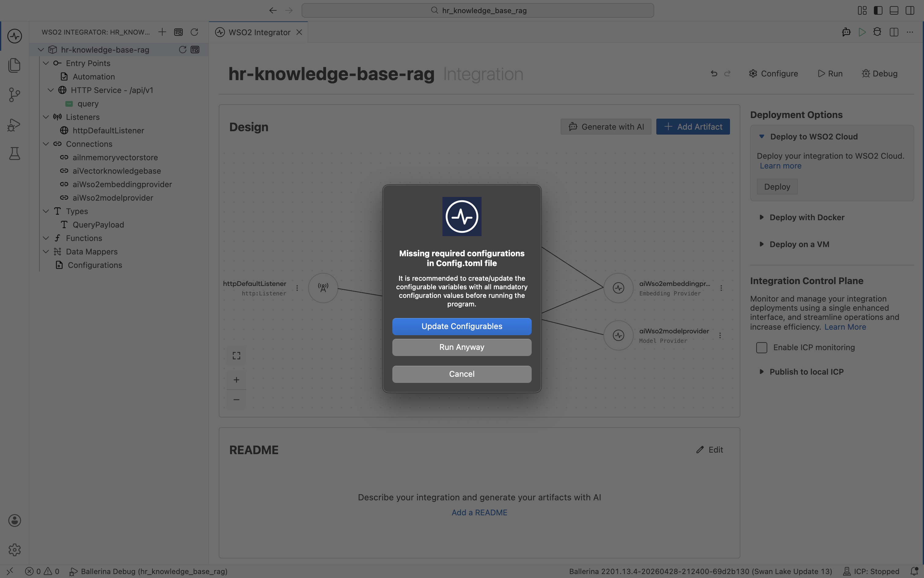Click the green run icon in editor toolbar
This screenshot has height=578, width=924.
click(x=862, y=32)
